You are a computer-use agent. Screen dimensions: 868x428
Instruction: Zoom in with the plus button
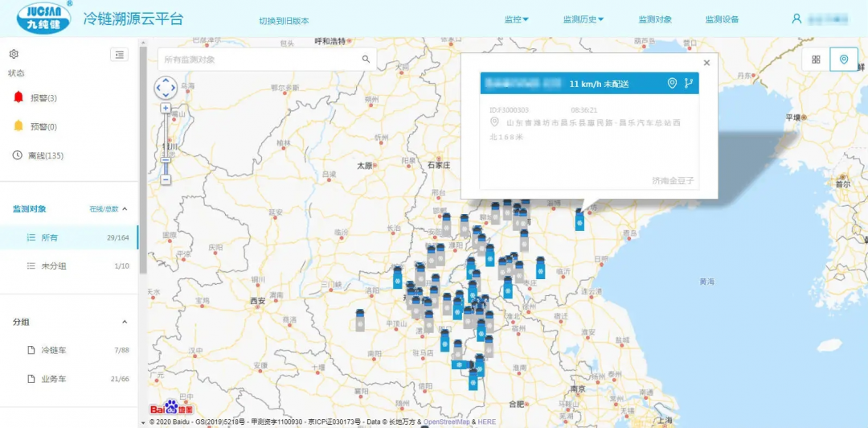(x=166, y=108)
